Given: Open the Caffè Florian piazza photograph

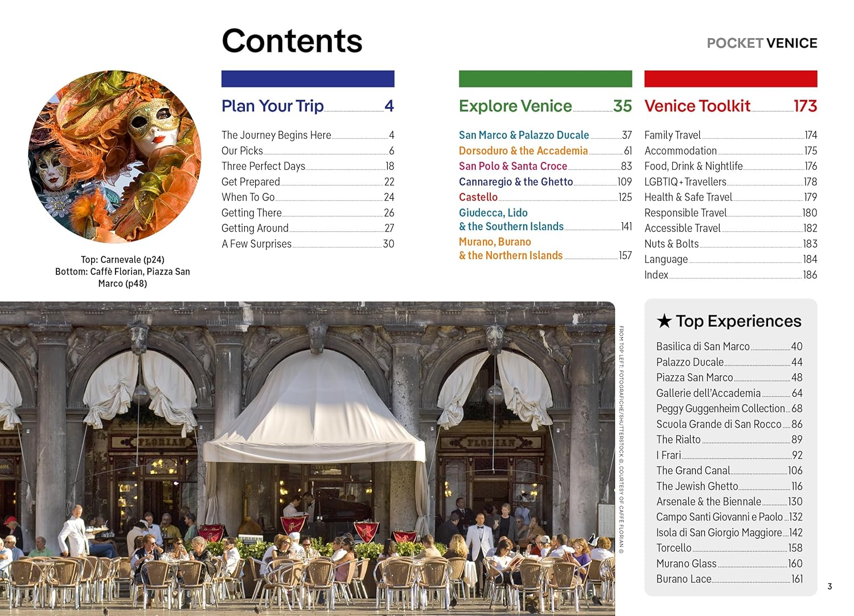Looking at the screenshot, I should coord(307,458).
